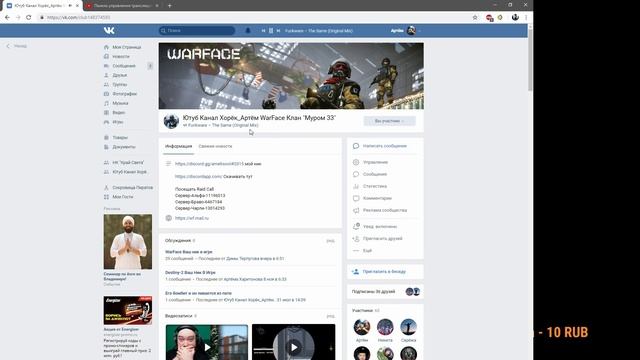
Task: Pause the music in header player
Action: tap(271, 31)
